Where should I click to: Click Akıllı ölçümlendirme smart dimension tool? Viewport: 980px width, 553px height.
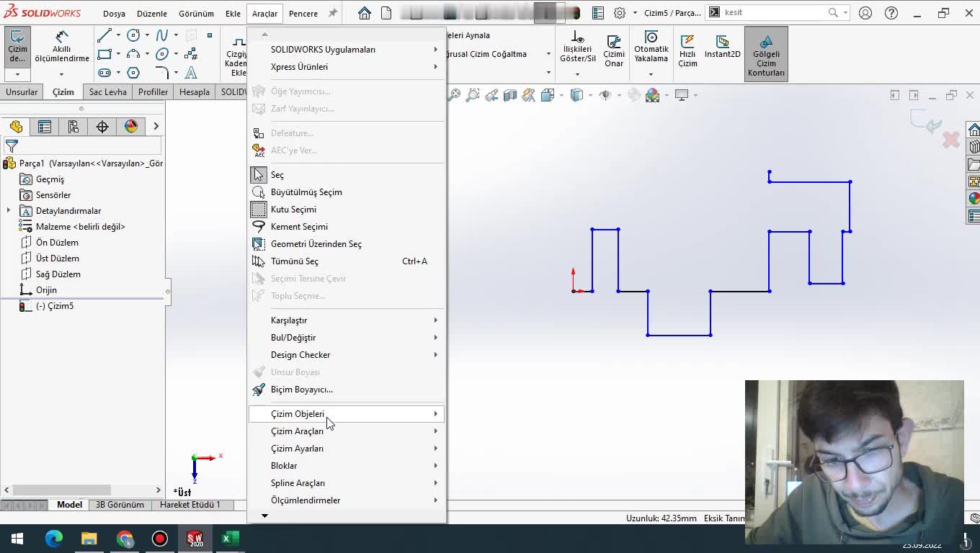pyautogui.click(x=62, y=48)
